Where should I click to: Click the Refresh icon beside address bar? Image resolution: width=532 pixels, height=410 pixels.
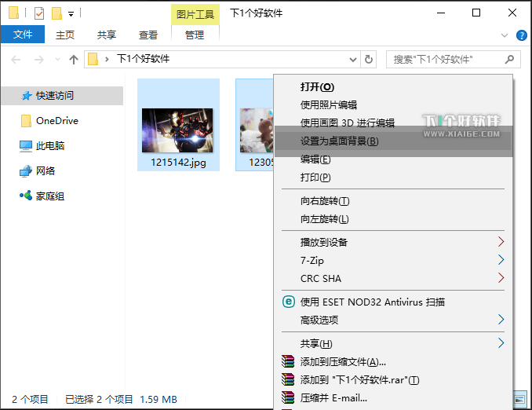pyautogui.click(x=370, y=59)
